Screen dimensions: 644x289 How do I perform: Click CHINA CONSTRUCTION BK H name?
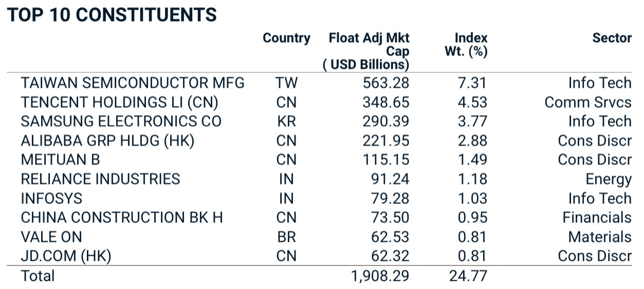coord(122,218)
